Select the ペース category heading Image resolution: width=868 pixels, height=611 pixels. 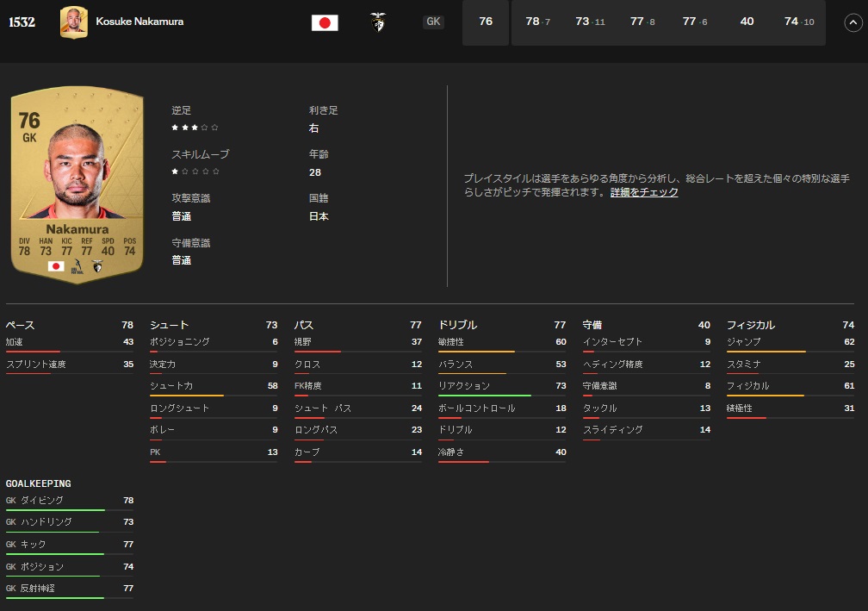point(21,325)
